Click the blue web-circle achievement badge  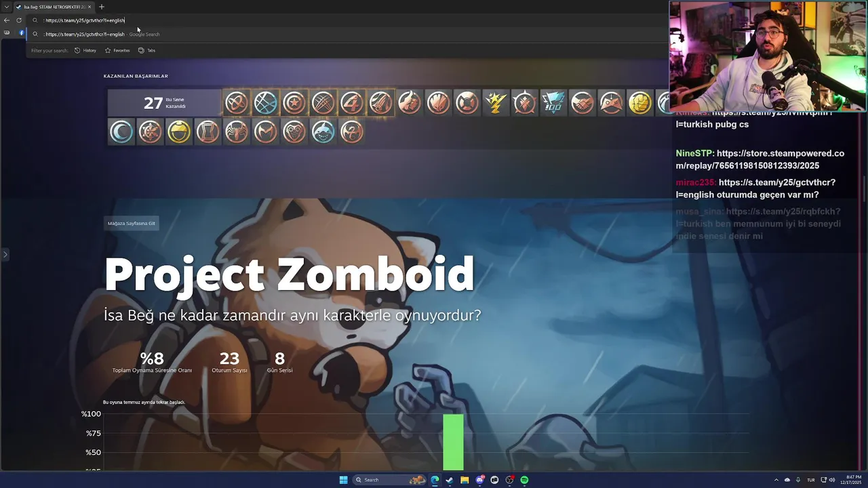[265, 103]
